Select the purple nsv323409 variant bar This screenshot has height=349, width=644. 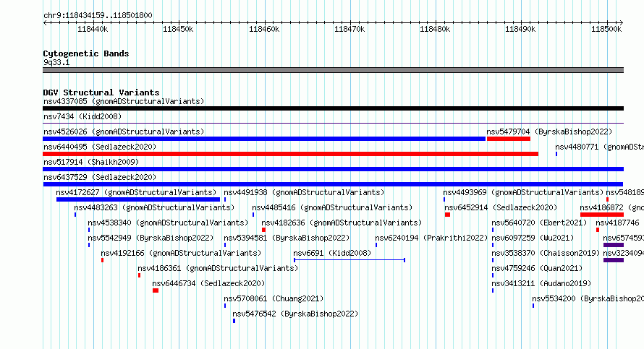coord(614,260)
